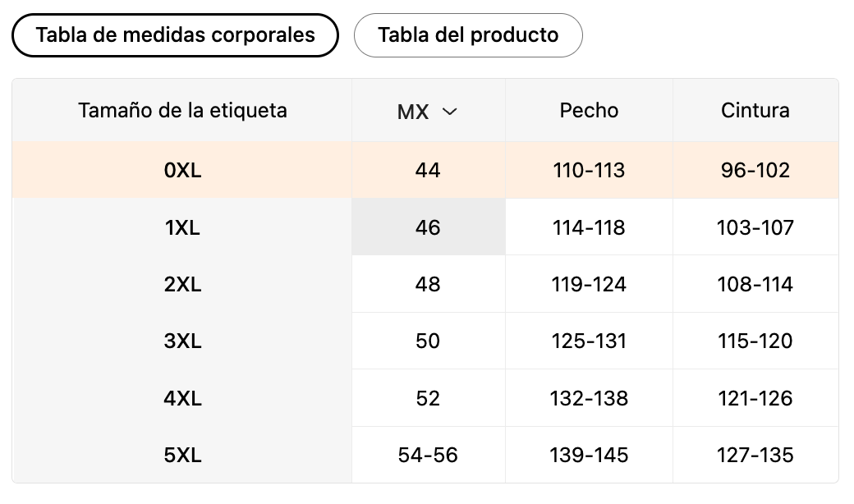Click waist measurement 96-102 cell
Screen dimensions: 854x504
755,170
